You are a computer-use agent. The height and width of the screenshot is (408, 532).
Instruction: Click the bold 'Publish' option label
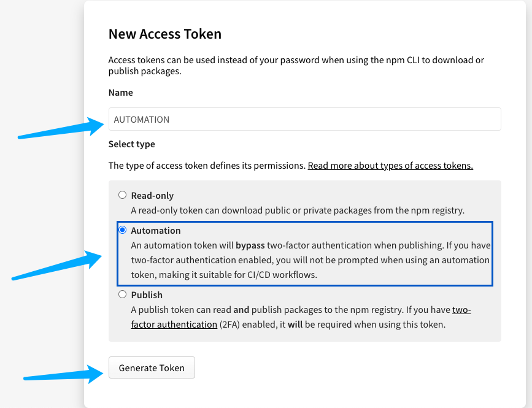[x=147, y=295]
